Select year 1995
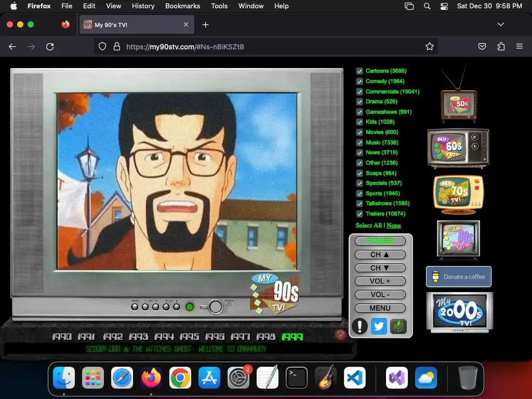532x399 pixels. pos(189,337)
